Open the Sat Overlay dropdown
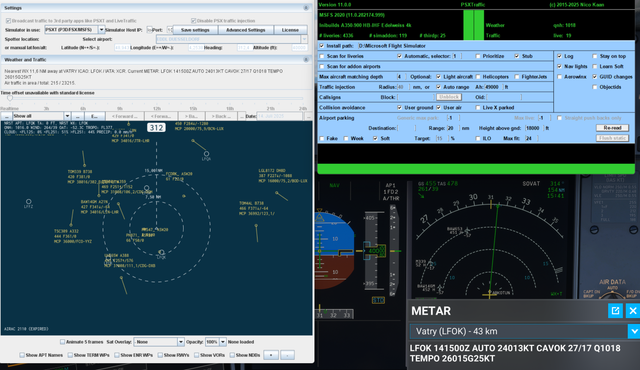Viewport: 640px width, 370px height. point(180,342)
